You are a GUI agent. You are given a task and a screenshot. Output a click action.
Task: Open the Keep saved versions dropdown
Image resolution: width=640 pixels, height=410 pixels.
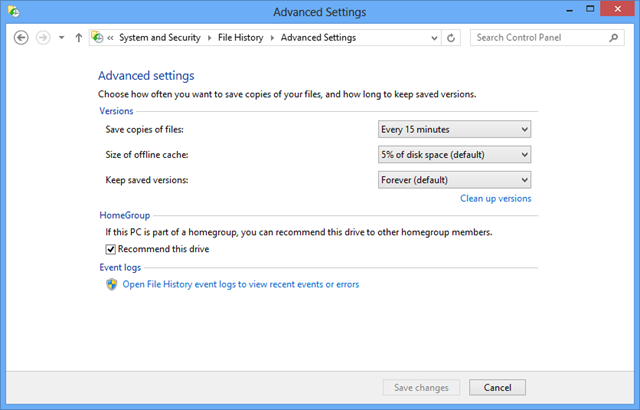(x=454, y=180)
